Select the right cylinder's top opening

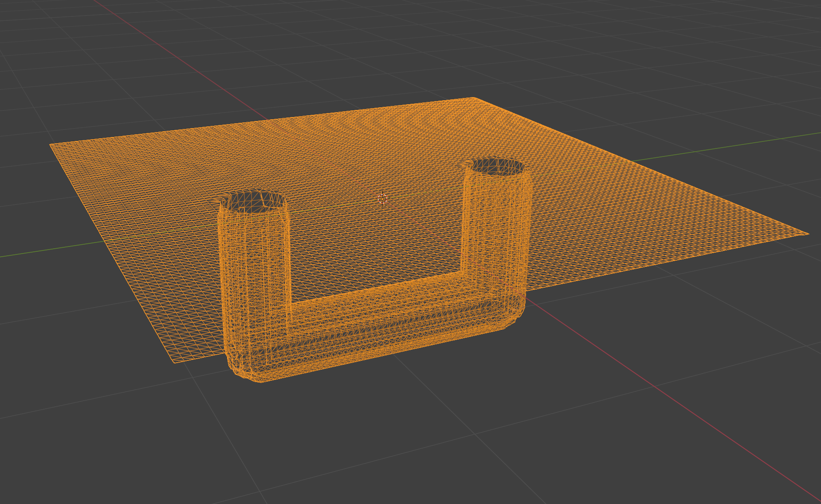tap(497, 166)
